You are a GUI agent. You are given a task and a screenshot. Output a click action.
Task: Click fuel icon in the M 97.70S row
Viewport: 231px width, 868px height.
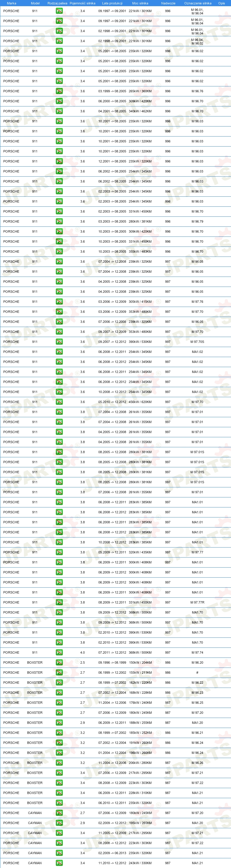(x=59, y=342)
